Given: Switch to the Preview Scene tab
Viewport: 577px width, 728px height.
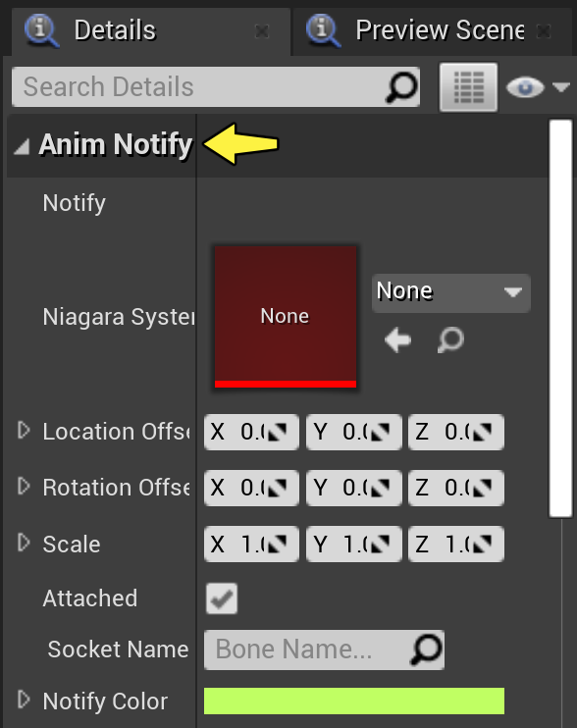Looking at the screenshot, I should tap(432, 31).
